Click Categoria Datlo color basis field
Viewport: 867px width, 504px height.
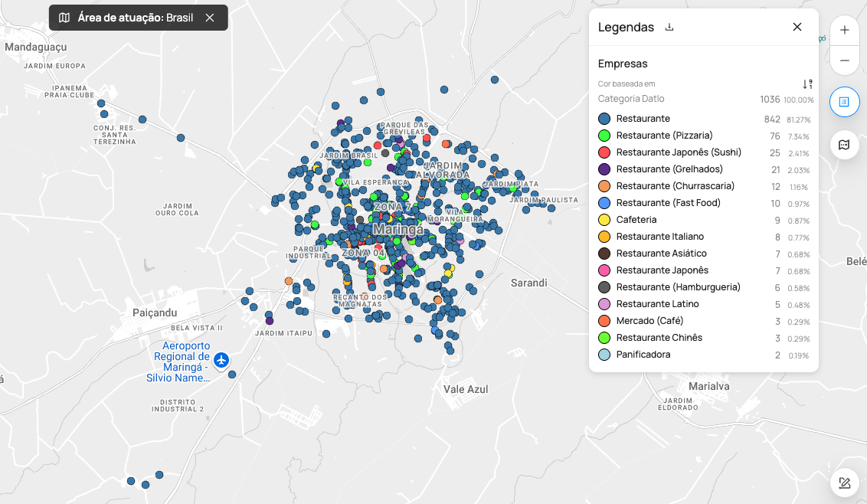tap(631, 99)
